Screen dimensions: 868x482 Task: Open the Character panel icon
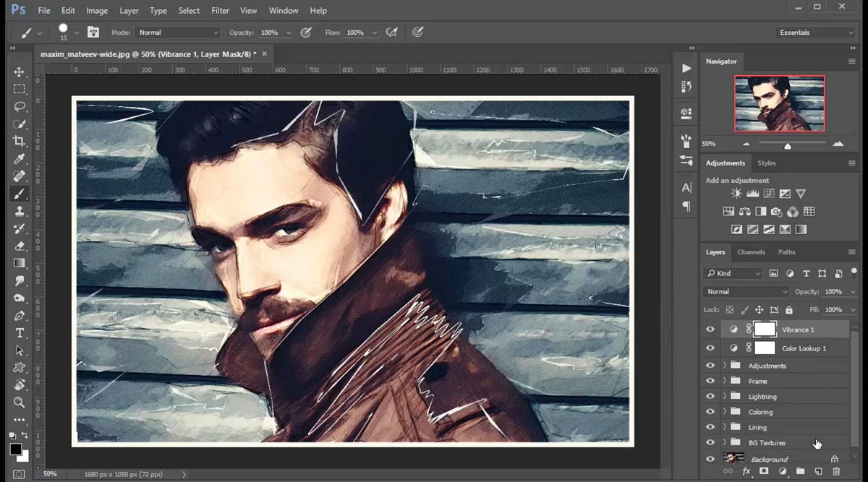pos(686,187)
